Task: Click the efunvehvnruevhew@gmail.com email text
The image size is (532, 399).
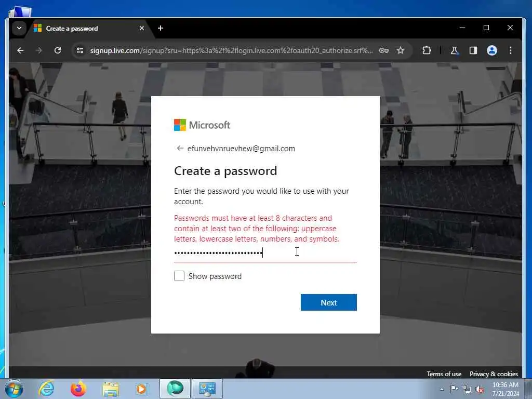Action: [241, 149]
